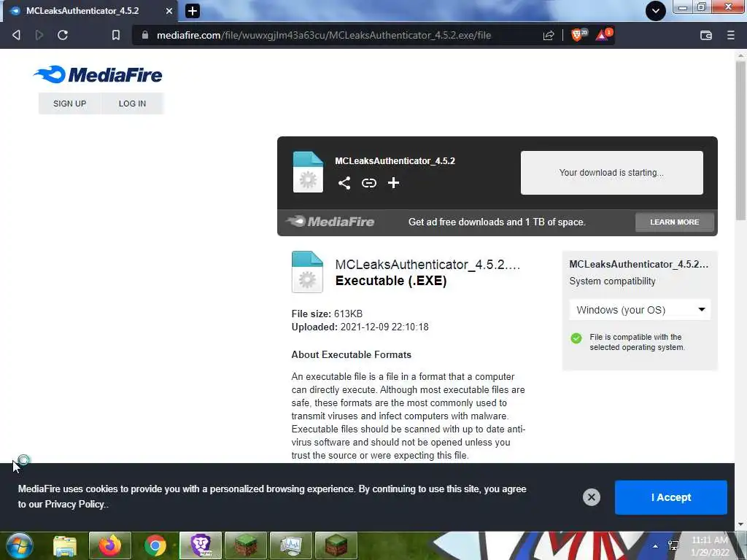
Task: Open the Windows Start button
Action: [20, 545]
